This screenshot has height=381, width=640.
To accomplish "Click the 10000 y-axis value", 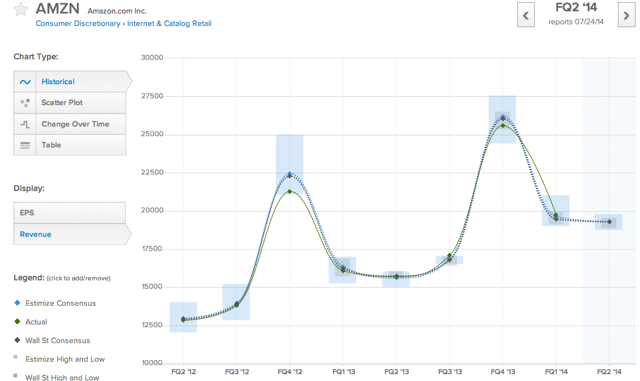I will (152, 363).
